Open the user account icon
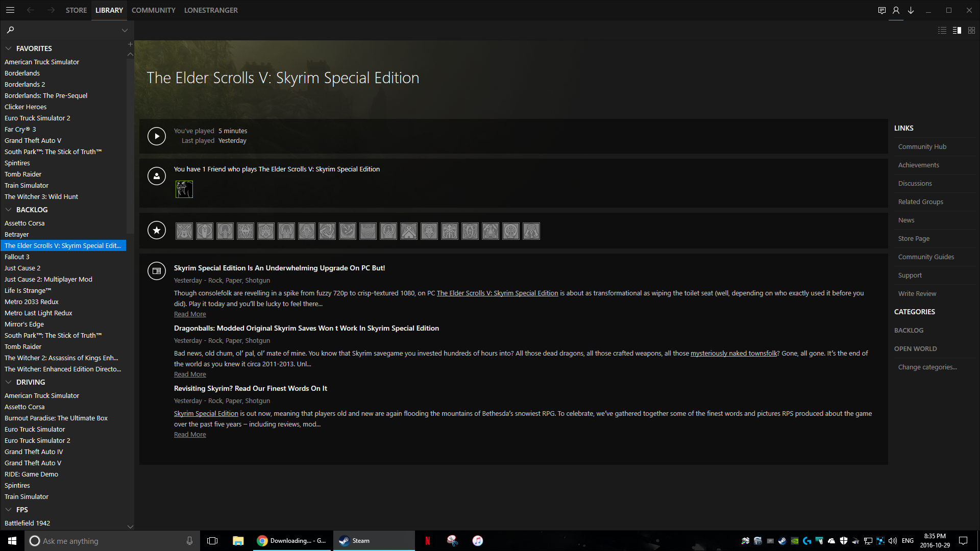The image size is (980, 551). point(896,10)
